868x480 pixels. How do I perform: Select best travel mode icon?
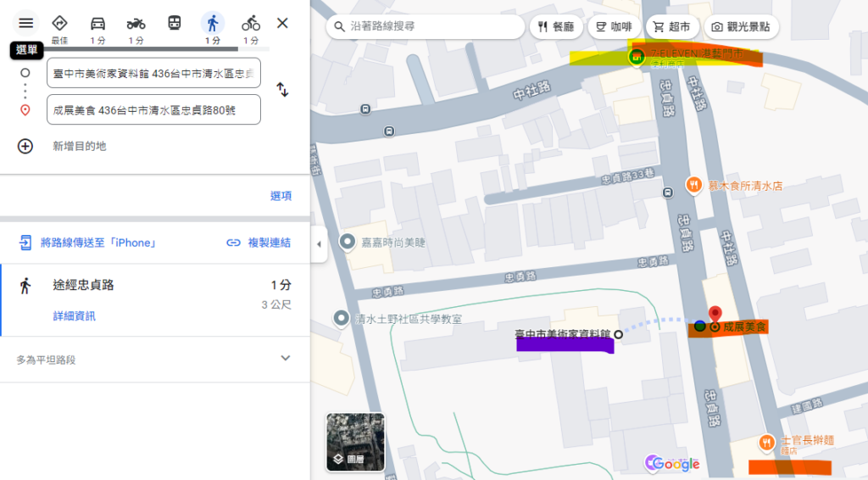[x=60, y=23]
